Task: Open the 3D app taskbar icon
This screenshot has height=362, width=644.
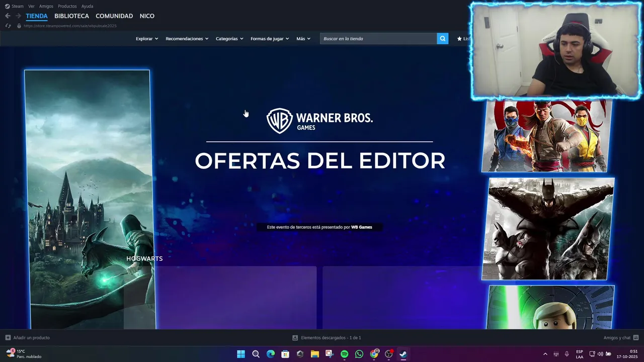Action: coord(300,354)
